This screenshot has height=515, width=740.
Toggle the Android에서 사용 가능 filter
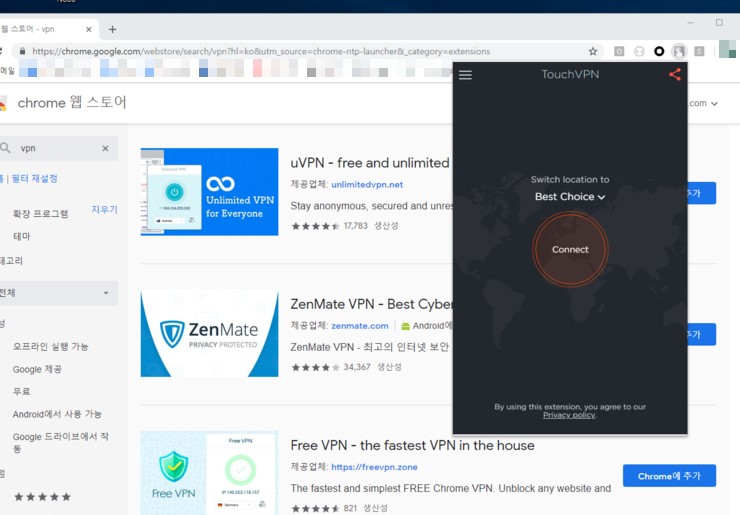[57, 414]
